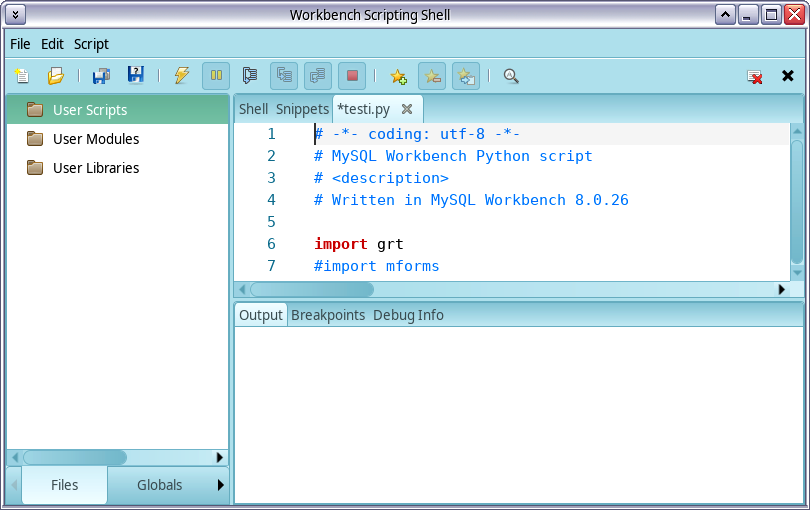Click editor vertical scrollbar up arrow
The width and height of the screenshot is (810, 510).
[797, 131]
